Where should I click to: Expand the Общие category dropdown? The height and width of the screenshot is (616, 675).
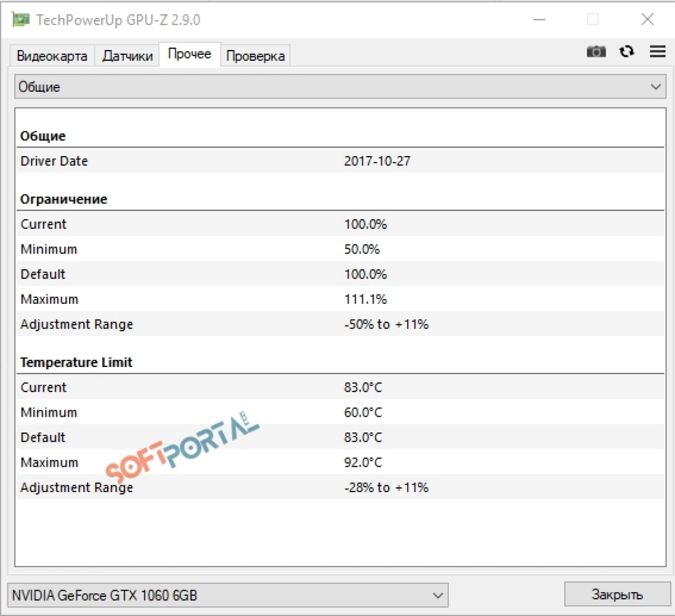(x=340, y=86)
